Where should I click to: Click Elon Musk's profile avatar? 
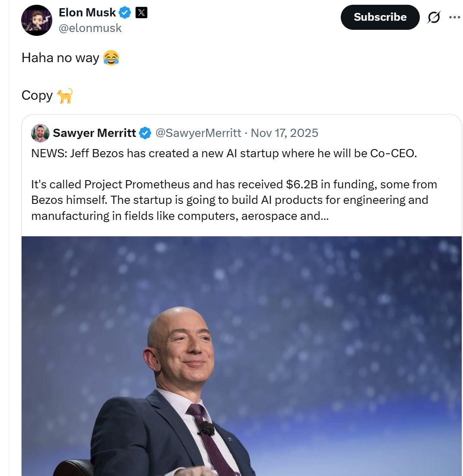pyautogui.click(x=37, y=20)
